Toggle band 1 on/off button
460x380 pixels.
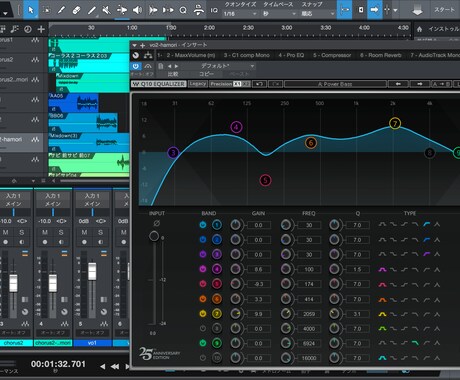coord(202,225)
